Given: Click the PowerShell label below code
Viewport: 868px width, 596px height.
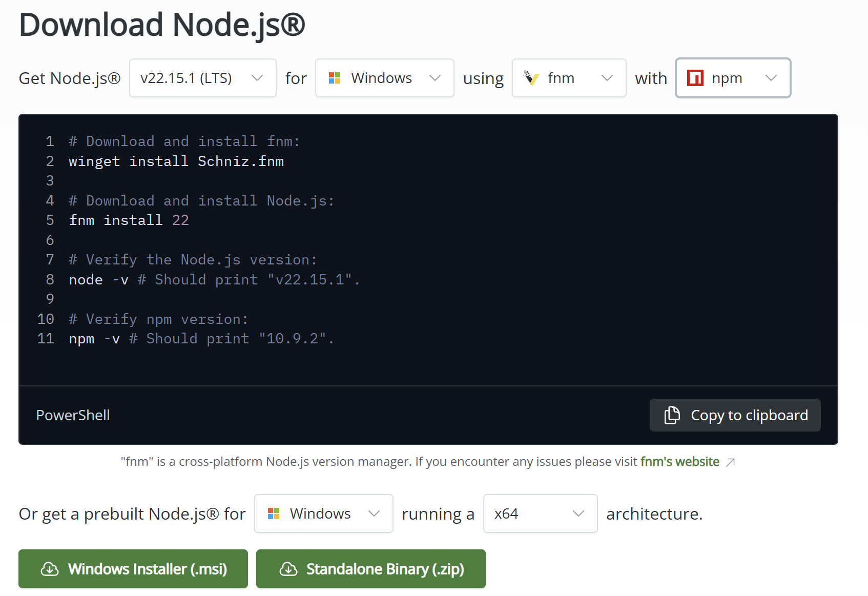Looking at the screenshot, I should [73, 415].
